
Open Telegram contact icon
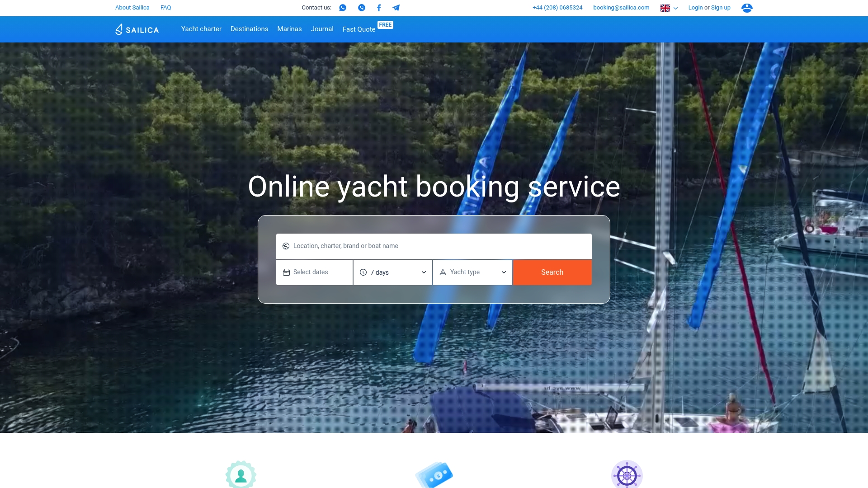(396, 8)
